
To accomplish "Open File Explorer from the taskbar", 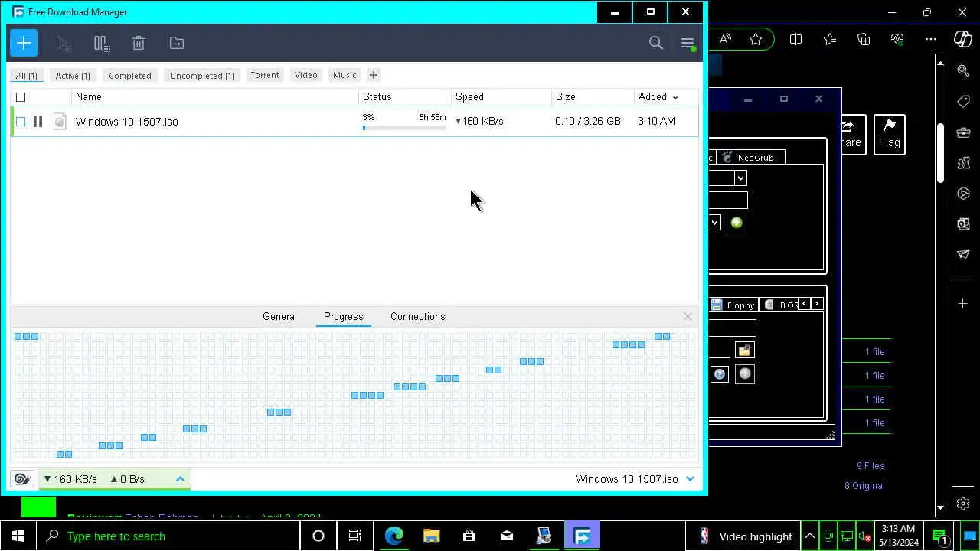I will (432, 536).
